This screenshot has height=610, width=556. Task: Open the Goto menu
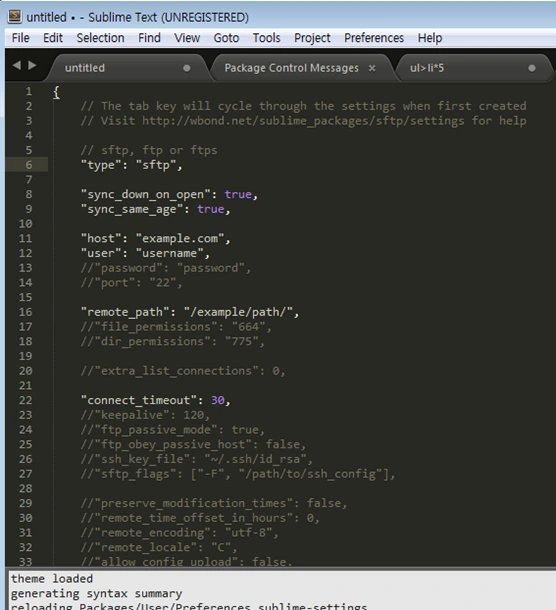226,38
